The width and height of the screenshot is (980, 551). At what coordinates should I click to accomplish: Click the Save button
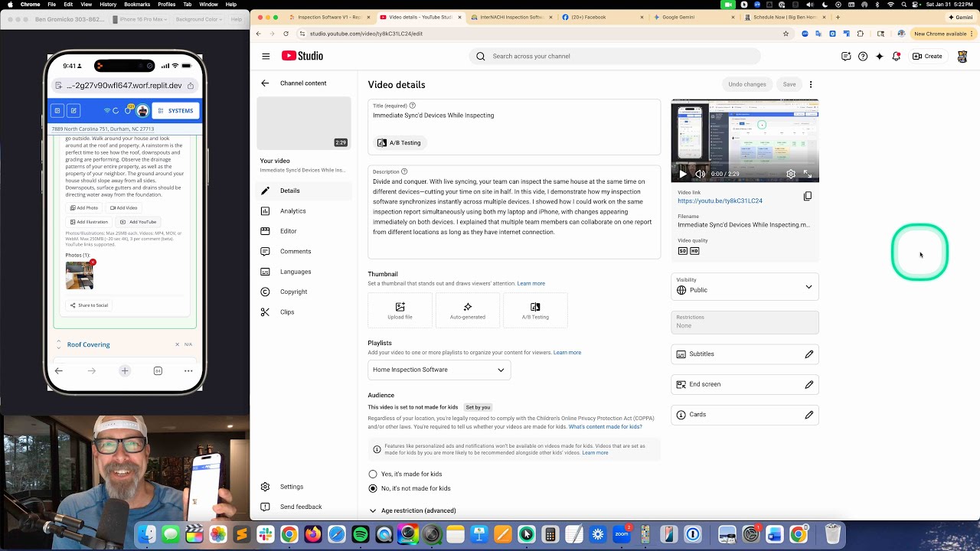[789, 84]
